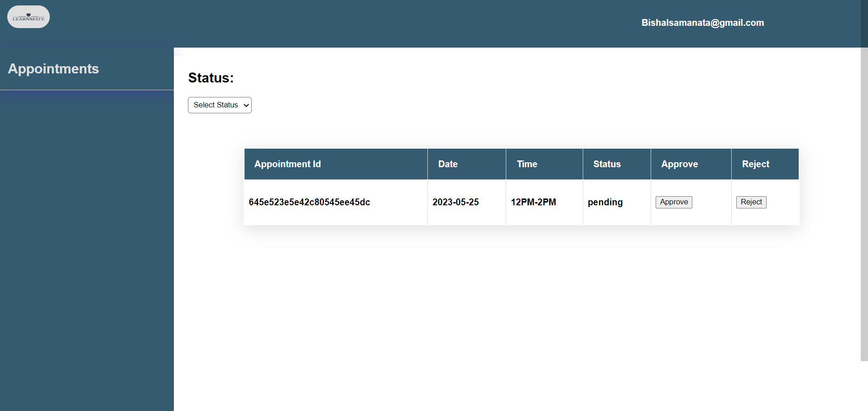The width and height of the screenshot is (868, 411).
Task: Reject appointment 645e523e5e42c80545ee45dc
Action: (751, 202)
